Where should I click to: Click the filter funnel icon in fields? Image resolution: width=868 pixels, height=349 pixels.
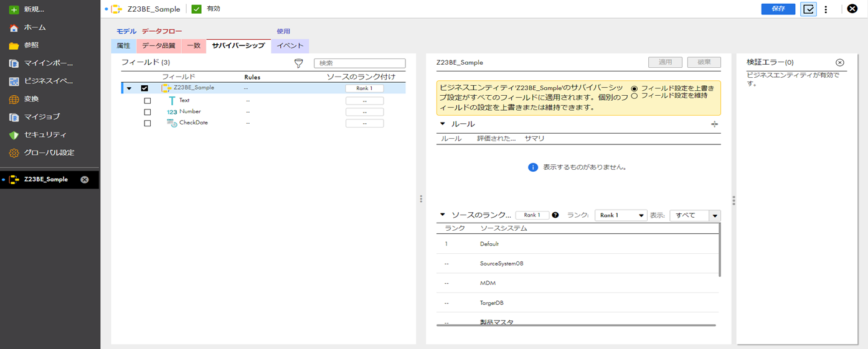tap(299, 63)
